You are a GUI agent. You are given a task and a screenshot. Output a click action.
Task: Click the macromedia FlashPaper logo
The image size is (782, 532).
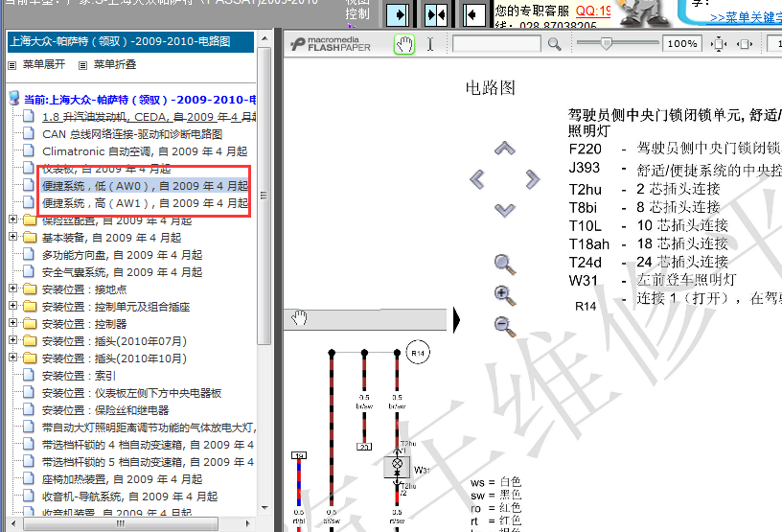tap(331, 44)
